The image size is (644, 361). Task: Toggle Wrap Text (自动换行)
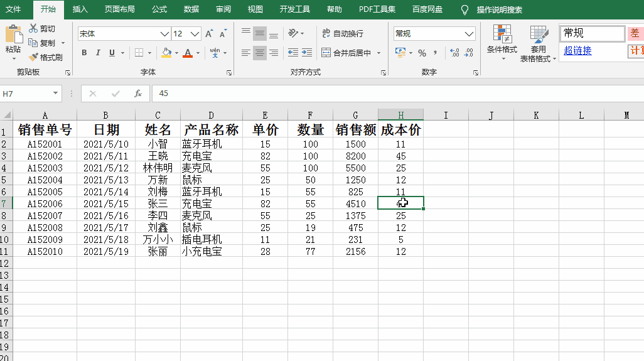point(343,33)
